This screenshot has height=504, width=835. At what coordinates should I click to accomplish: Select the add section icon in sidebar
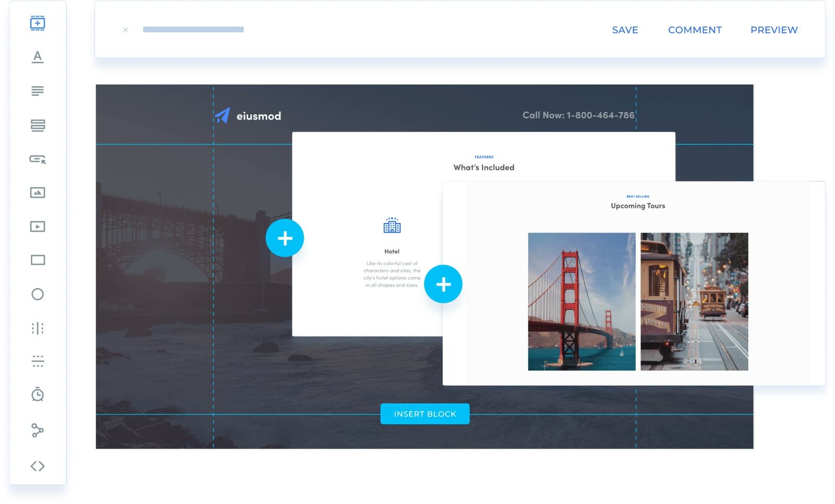coord(38,23)
